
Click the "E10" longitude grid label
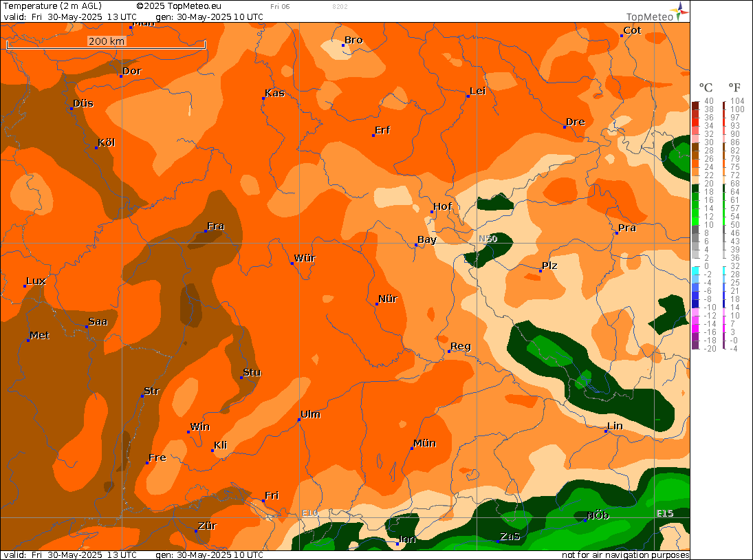tap(309, 513)
